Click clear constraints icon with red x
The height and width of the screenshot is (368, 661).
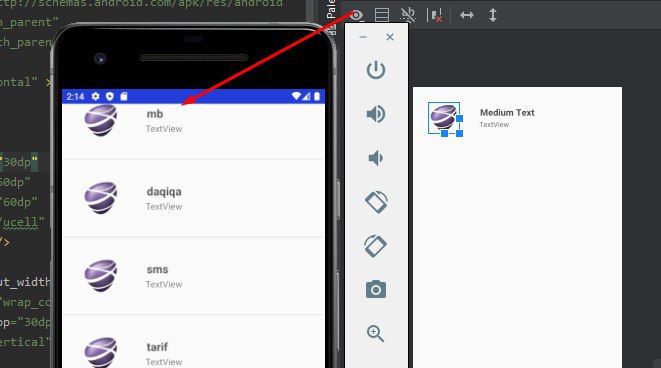[435, 16]
